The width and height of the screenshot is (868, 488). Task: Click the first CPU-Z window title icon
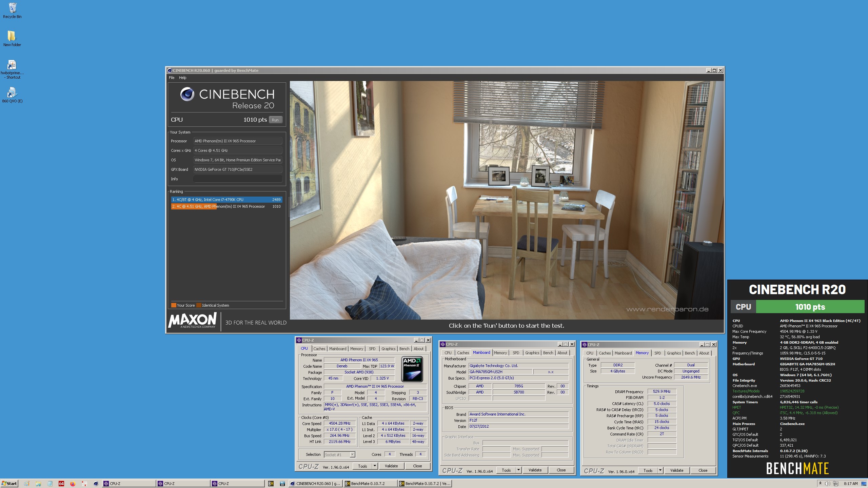(299, 340)
